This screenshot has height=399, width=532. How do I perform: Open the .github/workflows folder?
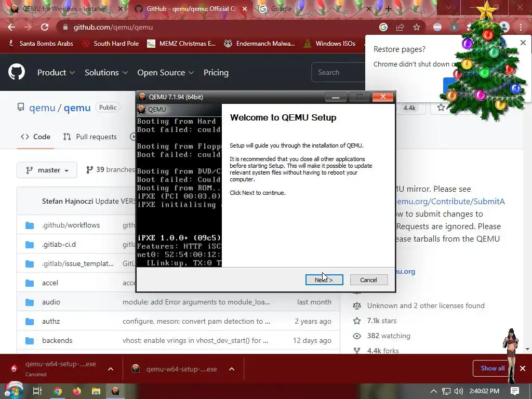pos(71,225)
